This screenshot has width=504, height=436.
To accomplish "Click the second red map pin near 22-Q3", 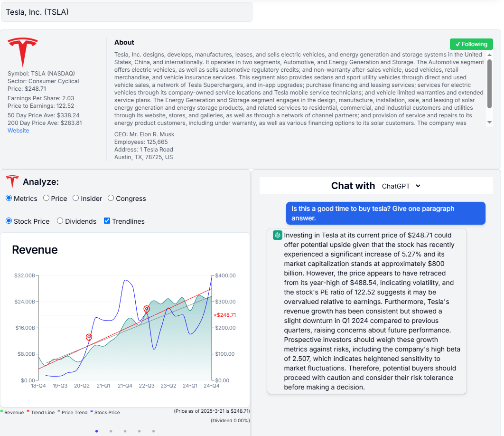I will point(147,309).
